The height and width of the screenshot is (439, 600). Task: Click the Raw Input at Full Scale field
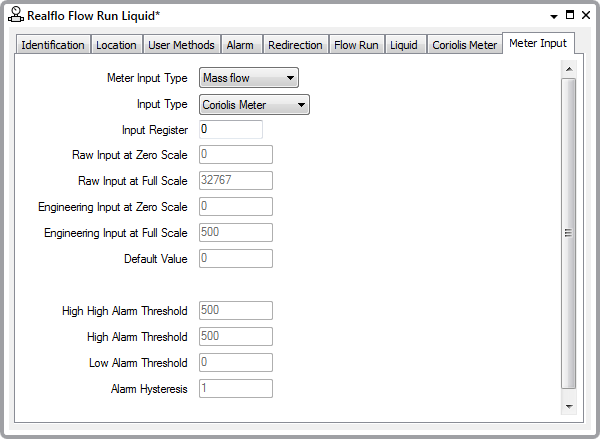tap(236, 180)
